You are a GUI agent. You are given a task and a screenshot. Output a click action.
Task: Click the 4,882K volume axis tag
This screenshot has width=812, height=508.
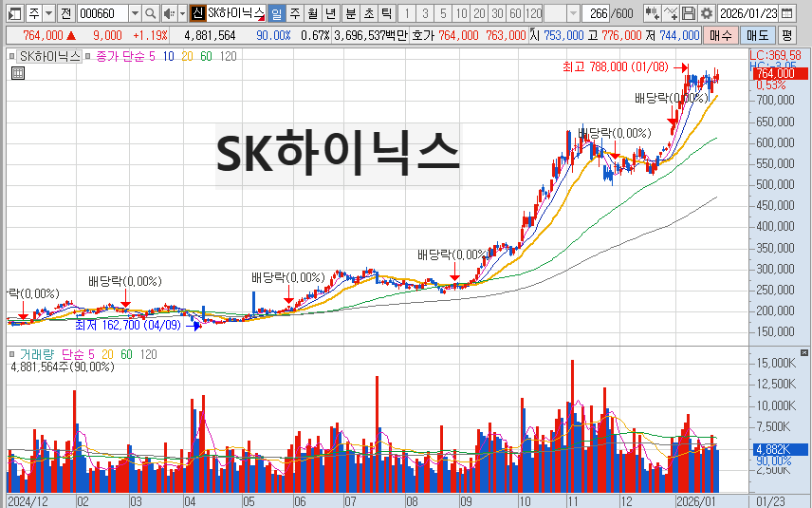[x=781, y=449]
